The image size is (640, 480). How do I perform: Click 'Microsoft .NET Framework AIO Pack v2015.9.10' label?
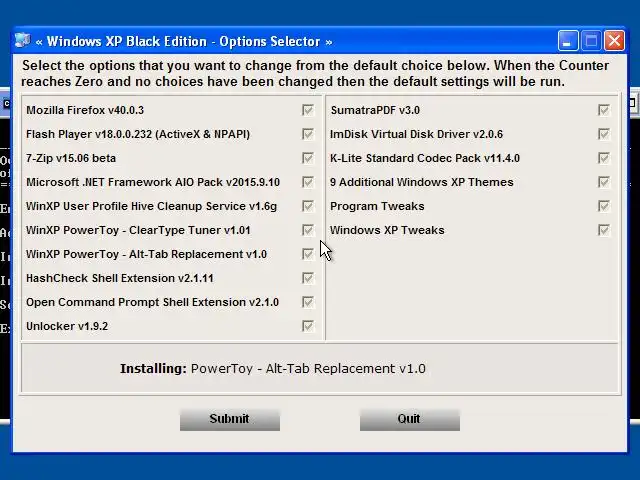point(153,182)
